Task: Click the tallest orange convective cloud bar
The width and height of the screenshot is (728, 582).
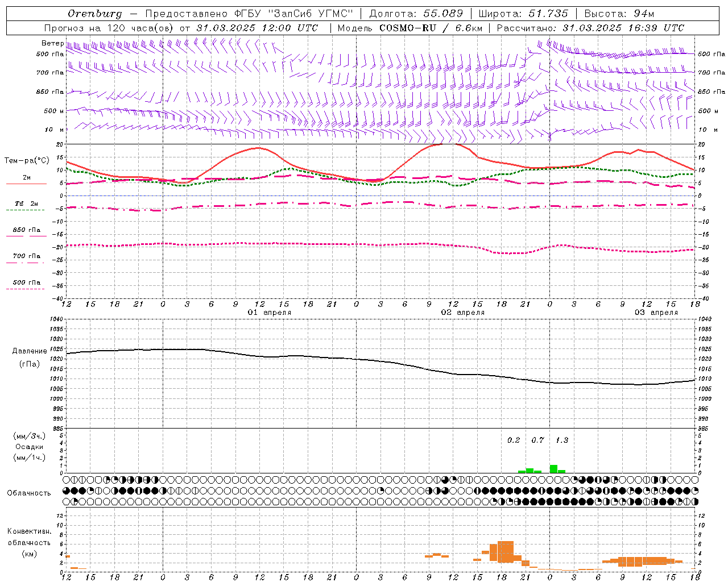Action: pos(506,551)
